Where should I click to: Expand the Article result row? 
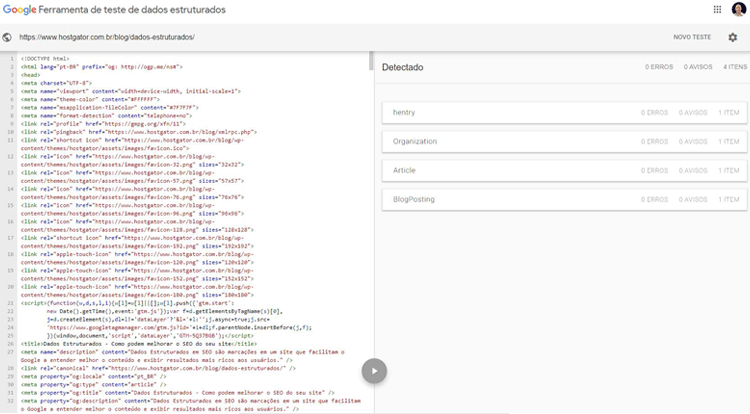[564, 171]
